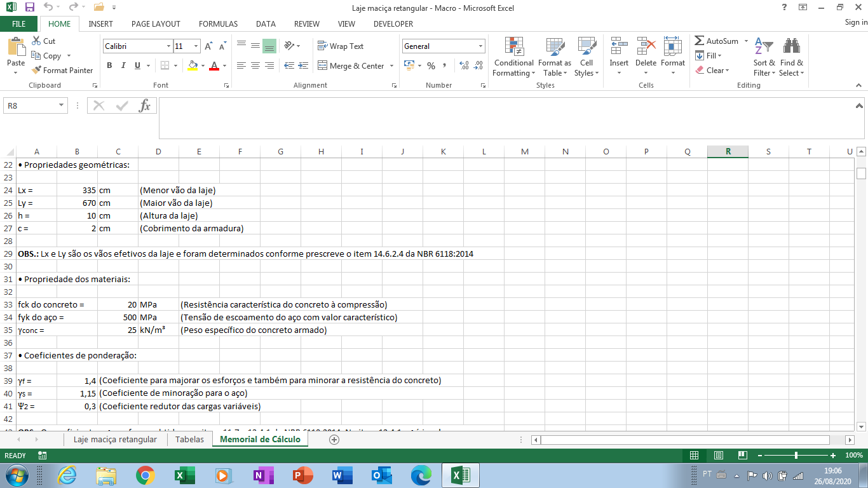868x488 pixels.
Task: Open Sort & Filter options
Action: coord(764,57)
